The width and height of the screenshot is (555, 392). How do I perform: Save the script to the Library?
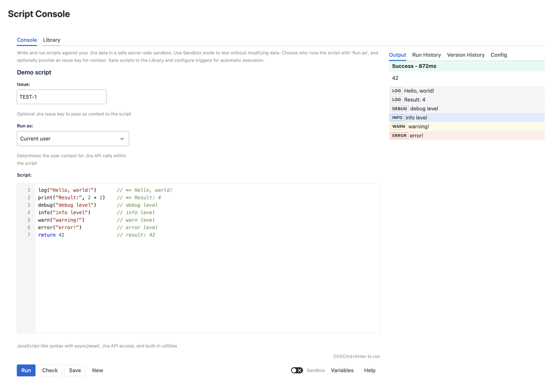coord(75,370)
